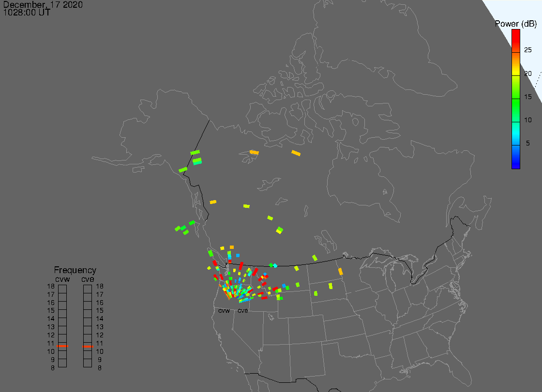This screenshot has height=392, width=542.
Task: Click the 5 tick label on the Power scale
Action: 528,143
